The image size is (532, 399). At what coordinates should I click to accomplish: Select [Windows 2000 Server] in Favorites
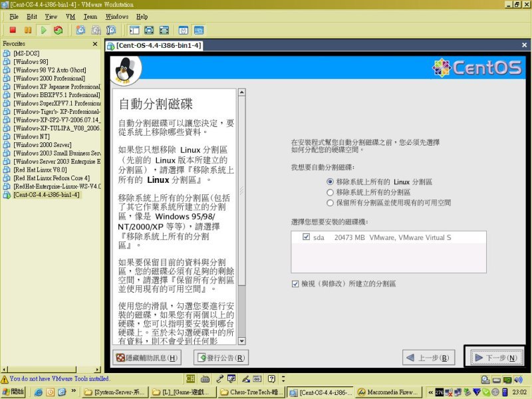tap(43, 145)
